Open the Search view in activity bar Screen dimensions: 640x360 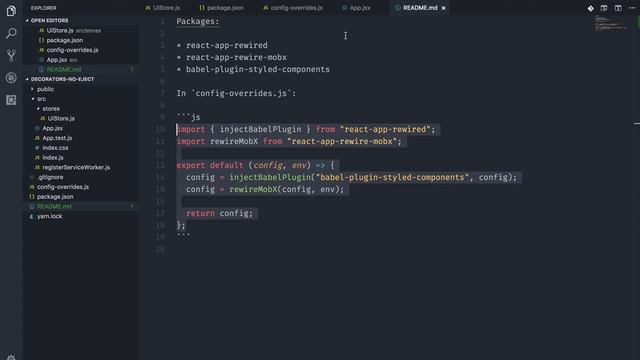tap(11, 33)
